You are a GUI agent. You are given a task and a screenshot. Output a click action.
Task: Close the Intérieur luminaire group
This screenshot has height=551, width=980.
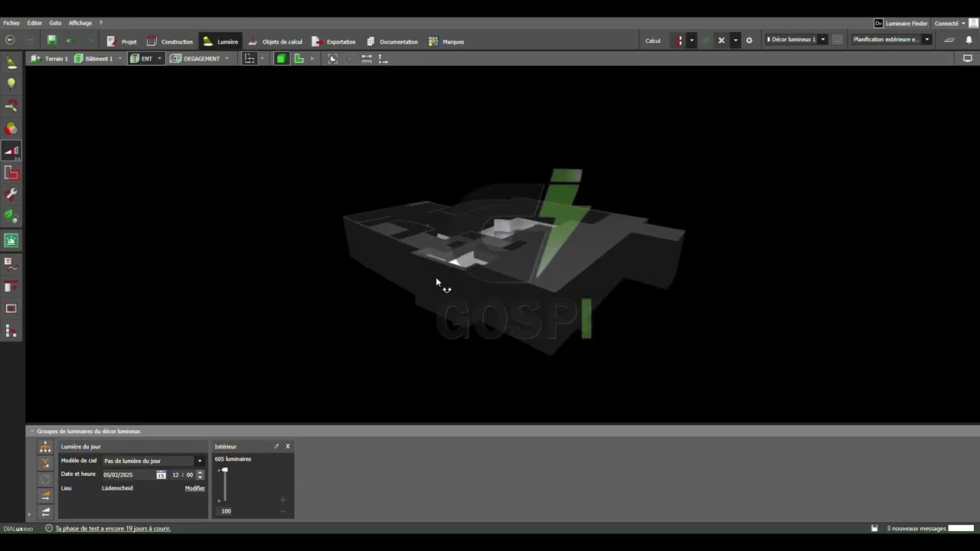pos(288,446)
